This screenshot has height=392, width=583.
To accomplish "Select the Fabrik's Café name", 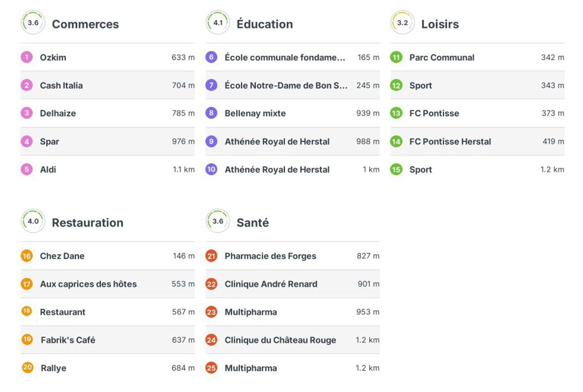I will 68,340.
